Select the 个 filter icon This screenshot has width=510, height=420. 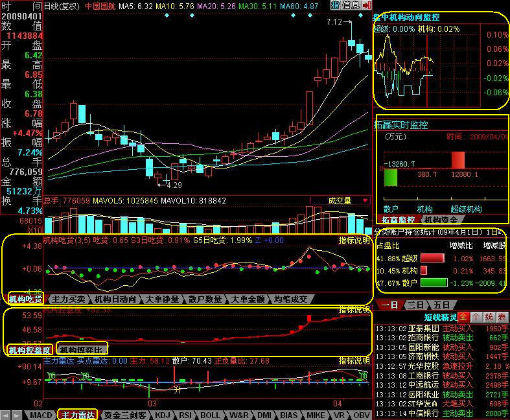(476, 318)
